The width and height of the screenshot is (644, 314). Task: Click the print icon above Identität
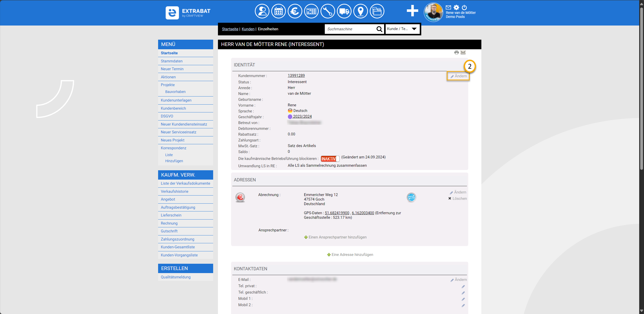[456, 53]
